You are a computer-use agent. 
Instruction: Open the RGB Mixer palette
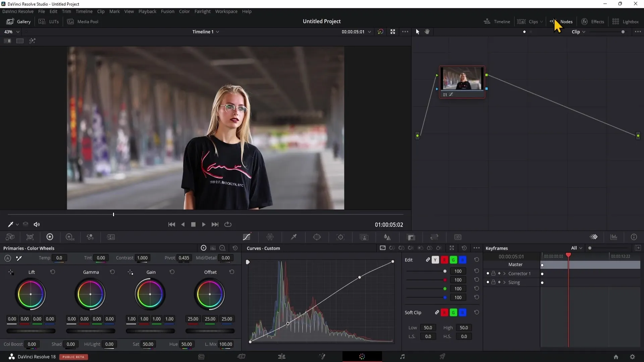click(x=90, y=237)
